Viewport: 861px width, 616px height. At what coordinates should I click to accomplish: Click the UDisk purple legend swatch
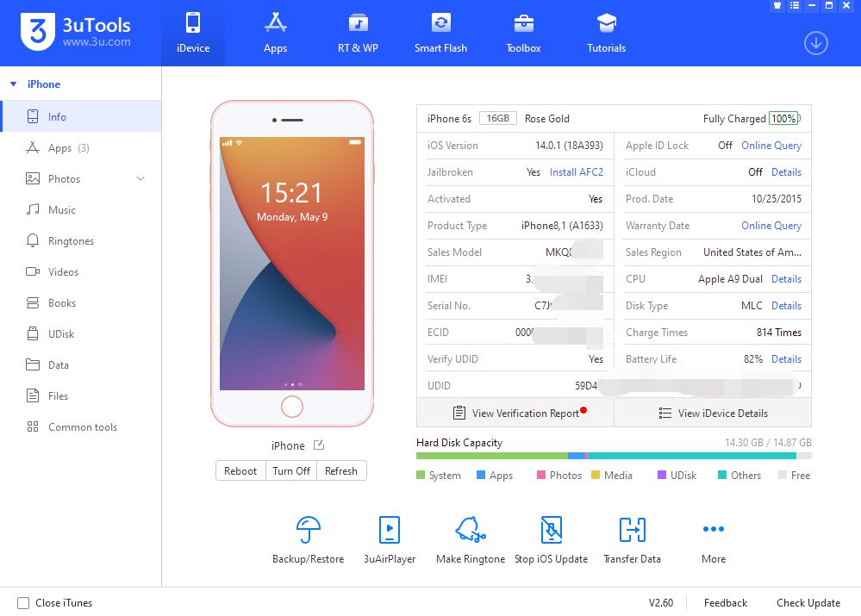[662, 475]
